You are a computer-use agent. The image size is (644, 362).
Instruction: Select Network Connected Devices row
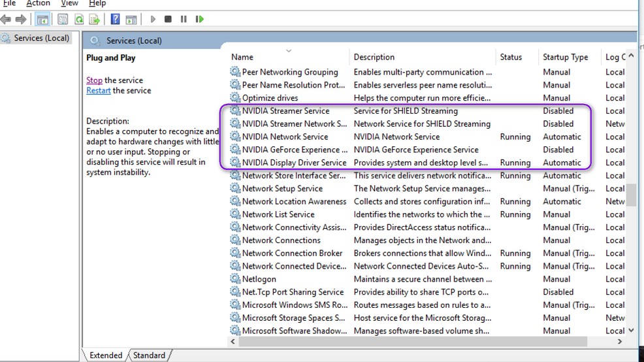(x=427, y=266)
